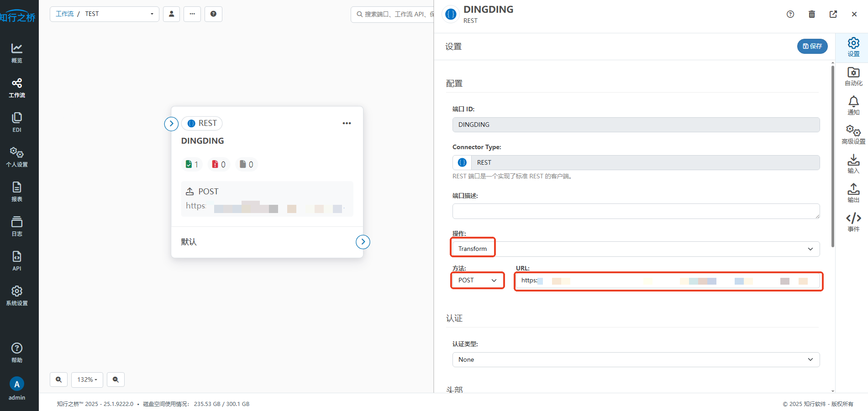The height and width of the screenshot is (411, 868).
Task: Click the URL input field
Action: coord(668,281)
